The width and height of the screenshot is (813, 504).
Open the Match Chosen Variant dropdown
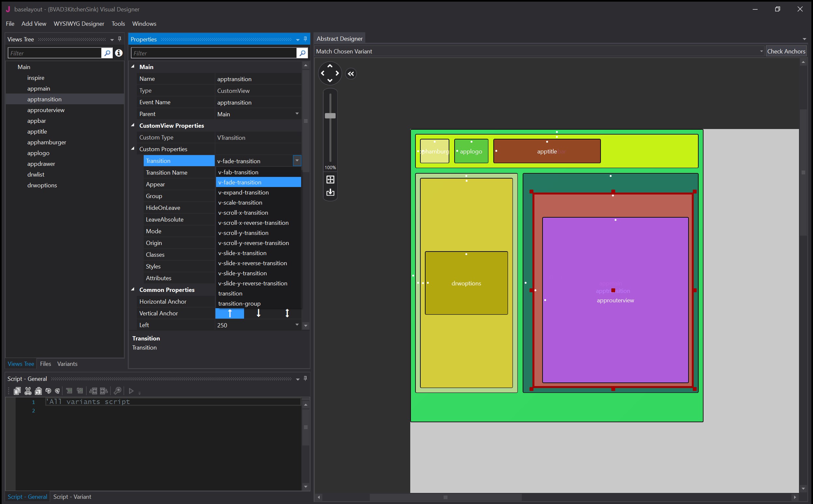pos(761,51)
